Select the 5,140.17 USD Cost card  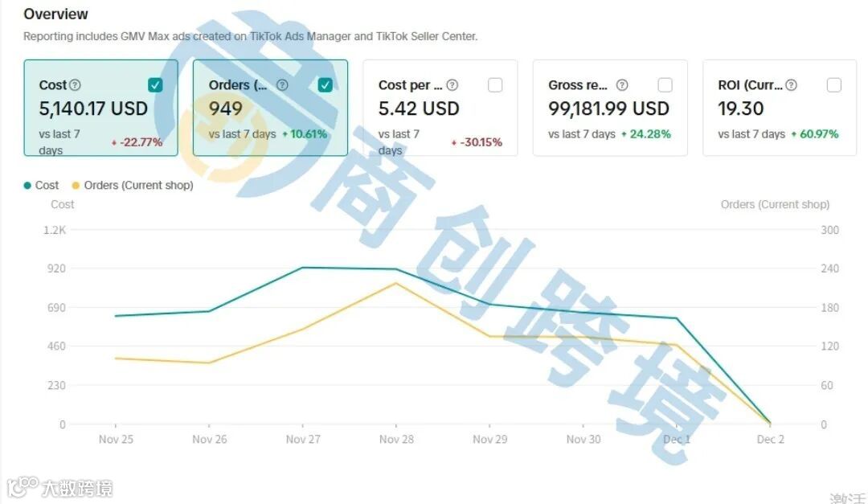pos(93,109)
